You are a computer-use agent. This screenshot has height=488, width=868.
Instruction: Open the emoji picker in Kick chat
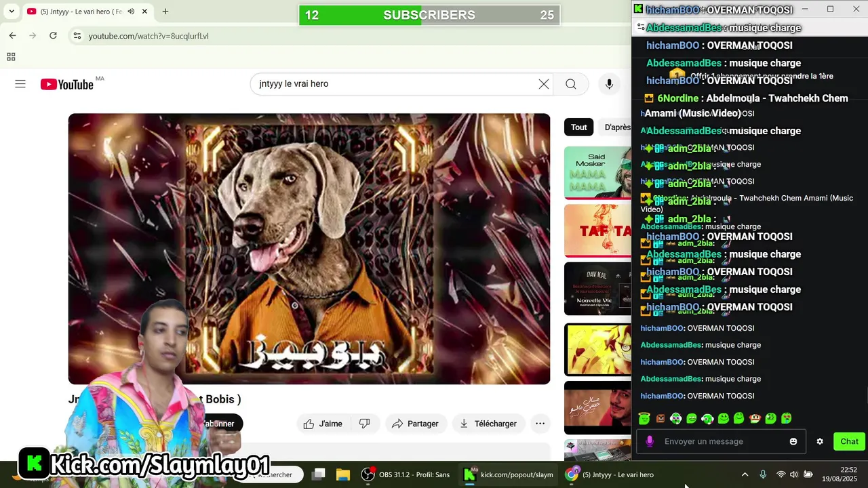[x=793, y=441]
